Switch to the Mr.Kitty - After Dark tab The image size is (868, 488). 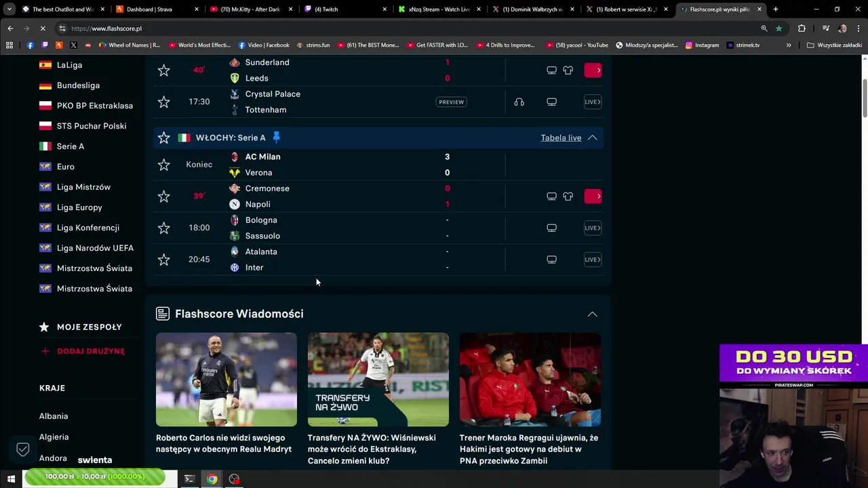point(250,9)
